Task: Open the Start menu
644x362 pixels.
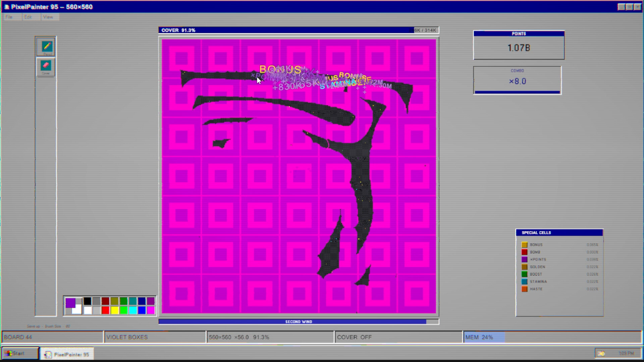Action: [20, 353]
